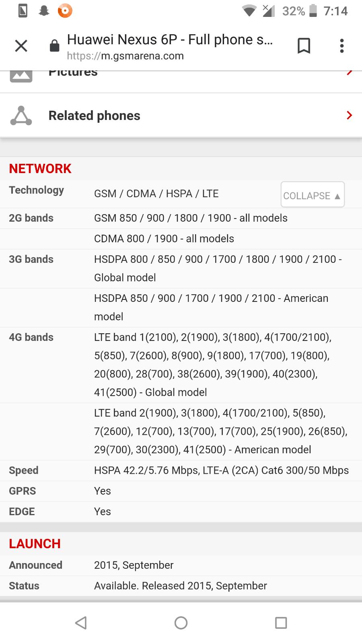The image size is (362, 644).
Task: Tap the LAUNCH section heading
Action: (35, 544)
